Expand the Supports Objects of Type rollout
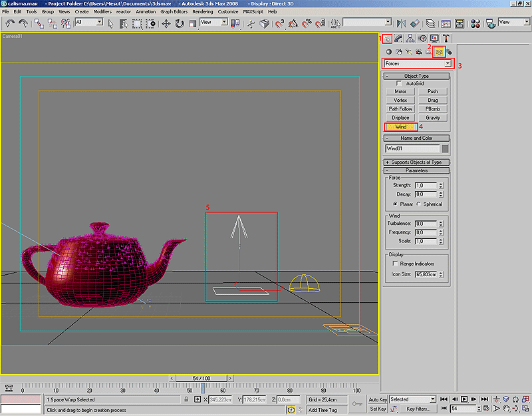Viewport: 532px width, 416px height. pyautogui.click(x=417, y=162)
